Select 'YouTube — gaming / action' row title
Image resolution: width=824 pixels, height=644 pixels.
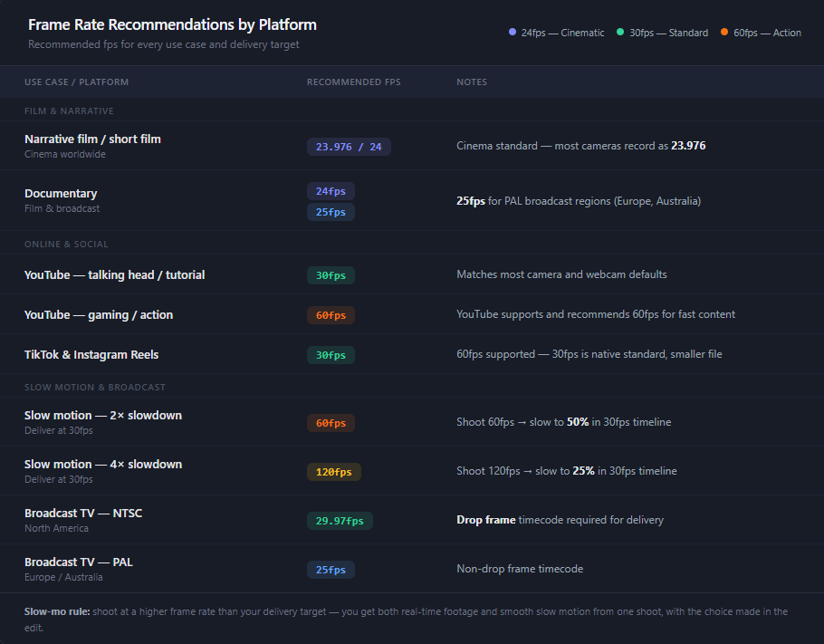tap(99, 315)
